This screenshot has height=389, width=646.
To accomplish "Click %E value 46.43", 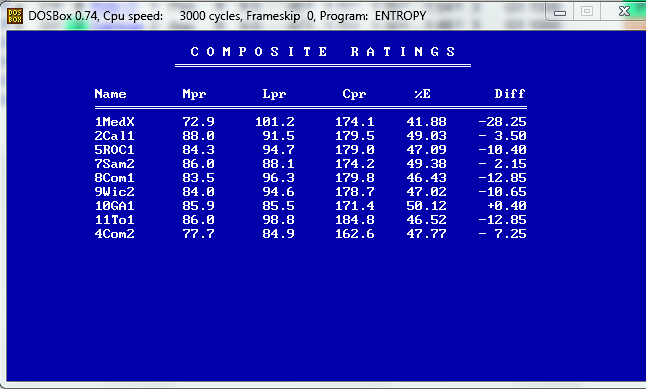I will [426, 178].
